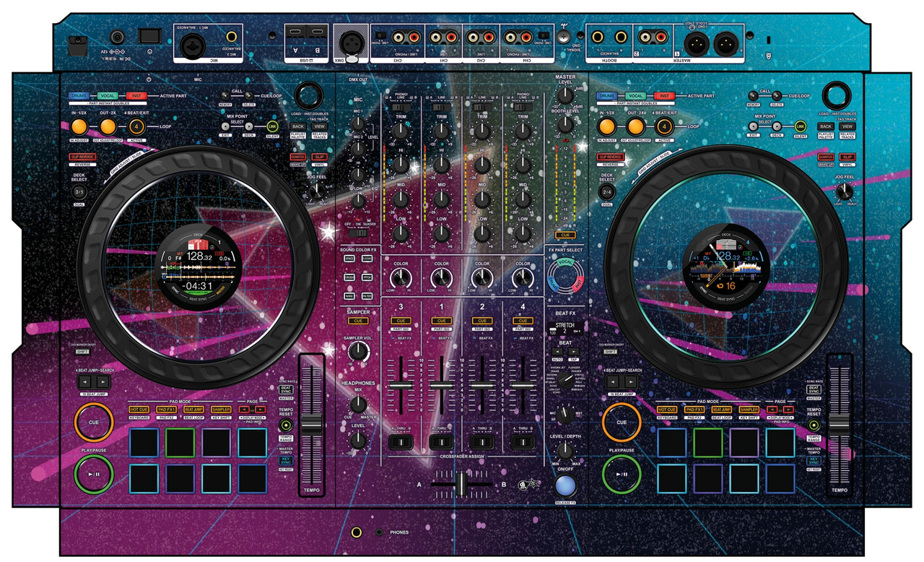Select Pad FX1 pad mode on left deck

(167, 410)
